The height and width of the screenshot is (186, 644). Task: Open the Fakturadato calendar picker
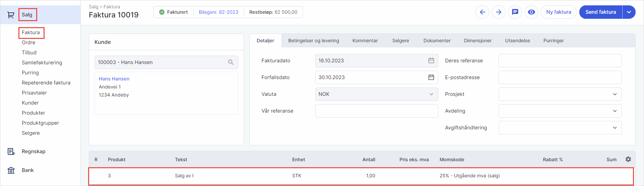tap(431, 61)
